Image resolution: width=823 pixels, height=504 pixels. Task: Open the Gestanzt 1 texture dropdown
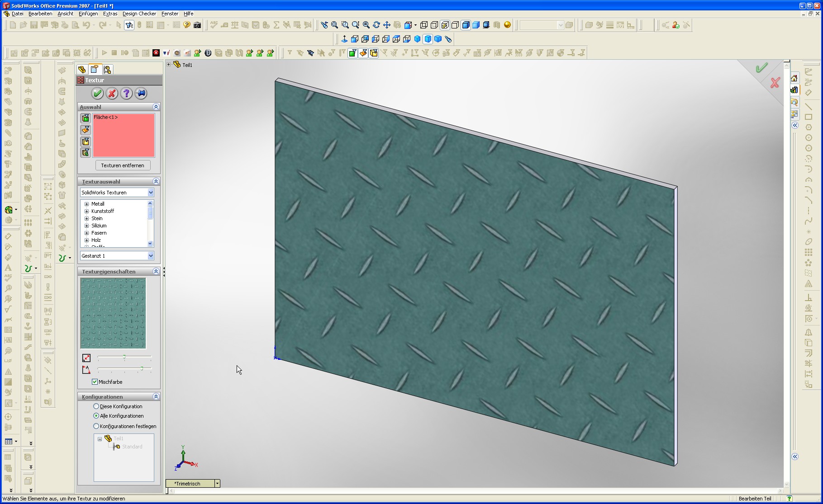pos(151,256)
